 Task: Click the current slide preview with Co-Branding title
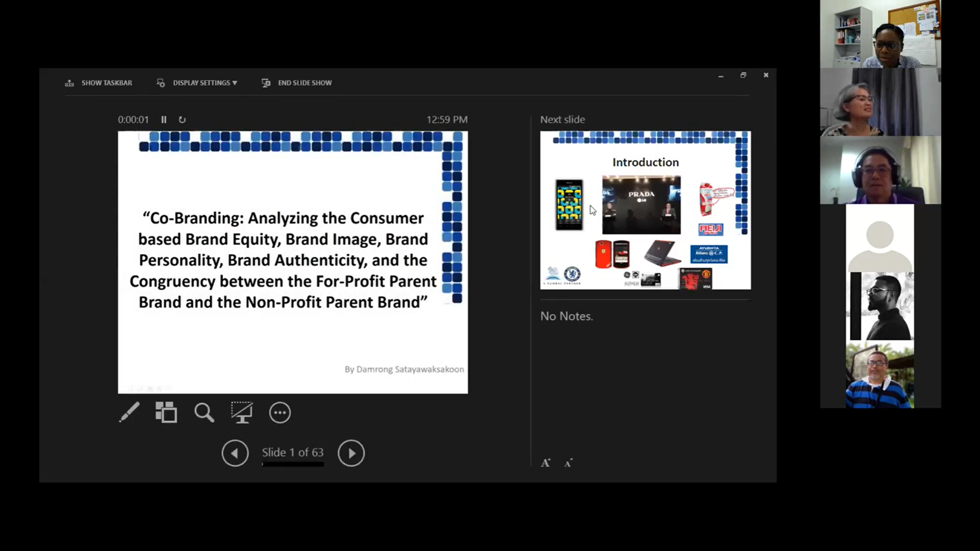[x=293, y=262]
